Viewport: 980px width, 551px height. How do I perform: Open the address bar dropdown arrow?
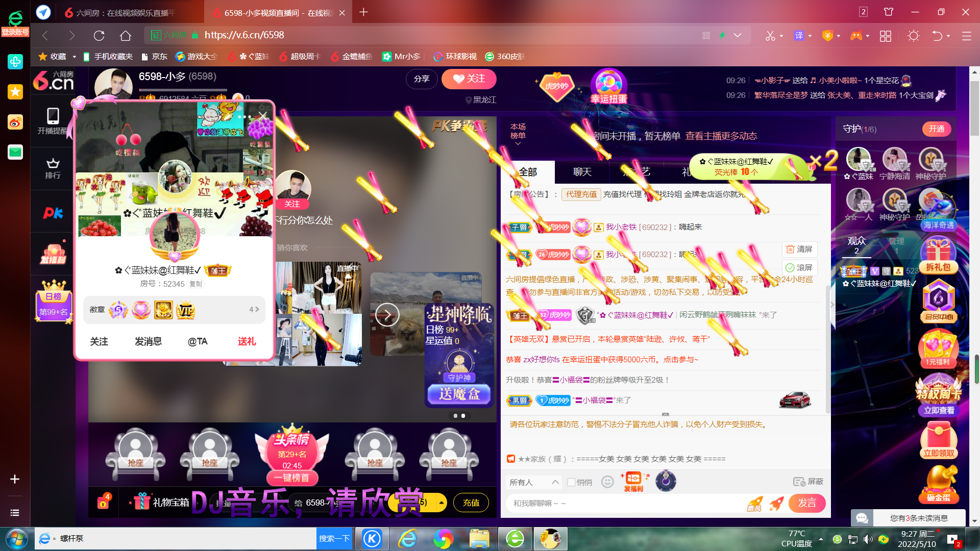[738, 35]
